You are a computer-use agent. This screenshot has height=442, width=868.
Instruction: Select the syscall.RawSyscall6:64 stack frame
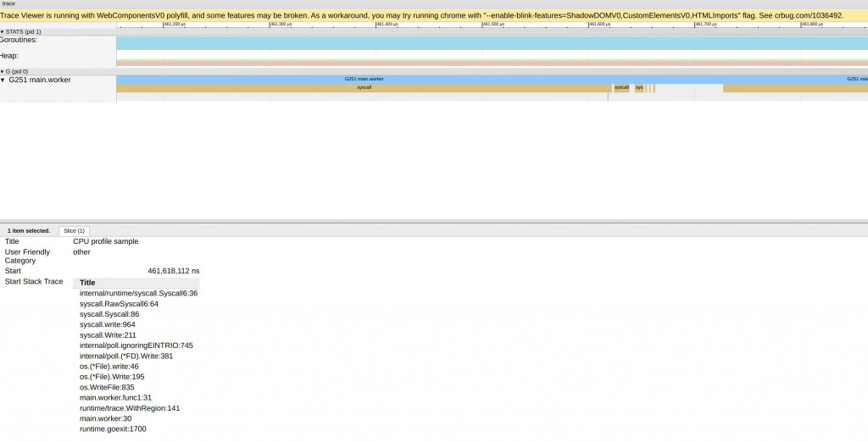tap(119, 304)
